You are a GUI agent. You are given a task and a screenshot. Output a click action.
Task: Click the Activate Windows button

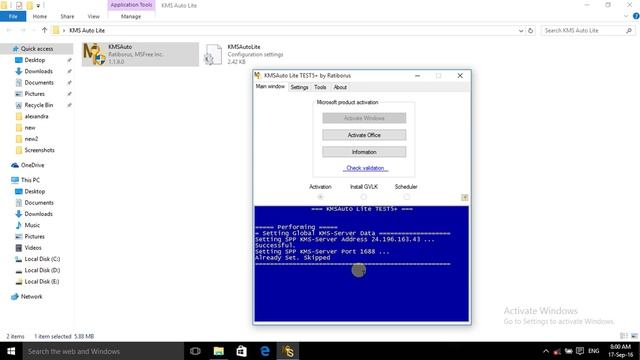point(364,118)
